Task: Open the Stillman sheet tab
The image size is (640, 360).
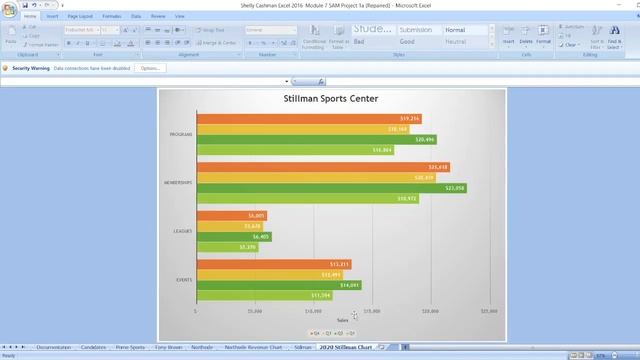Action: click(x=302, y=347)
